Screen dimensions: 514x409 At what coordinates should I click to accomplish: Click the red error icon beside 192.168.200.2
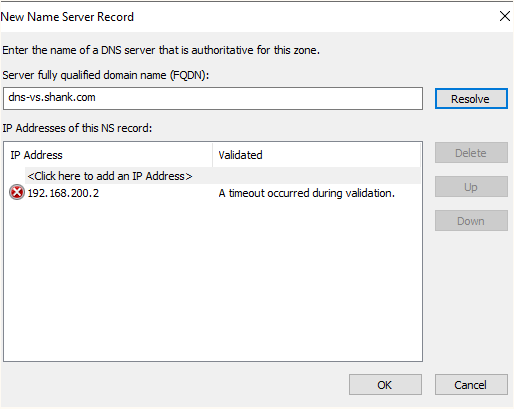coord(17,192)
